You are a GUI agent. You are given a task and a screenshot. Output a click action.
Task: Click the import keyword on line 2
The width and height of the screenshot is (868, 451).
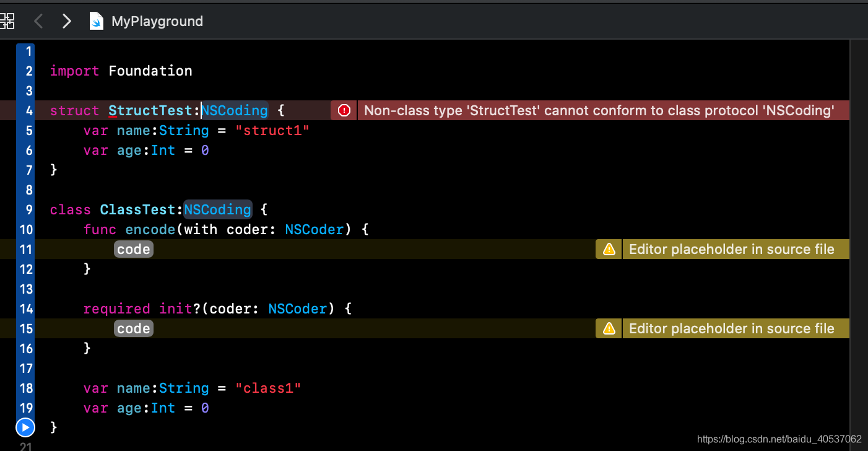pyautogui.click(x=75, y=71)
